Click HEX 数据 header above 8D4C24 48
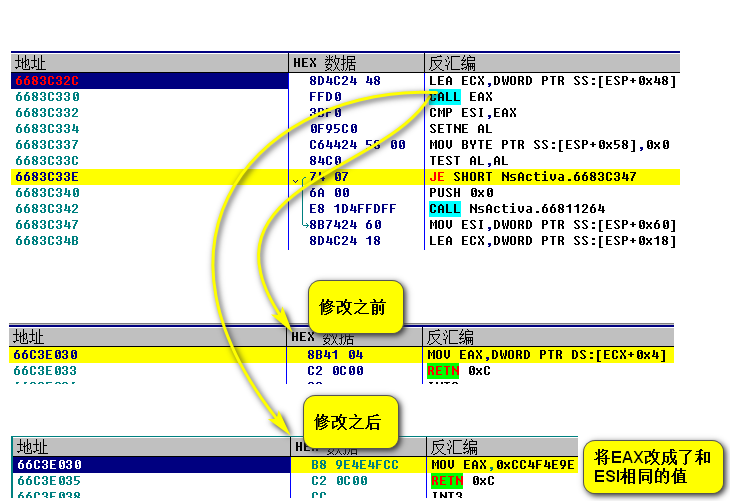This screenshot has height=501, width=730. pyautogui.click(x=324, y=63)
